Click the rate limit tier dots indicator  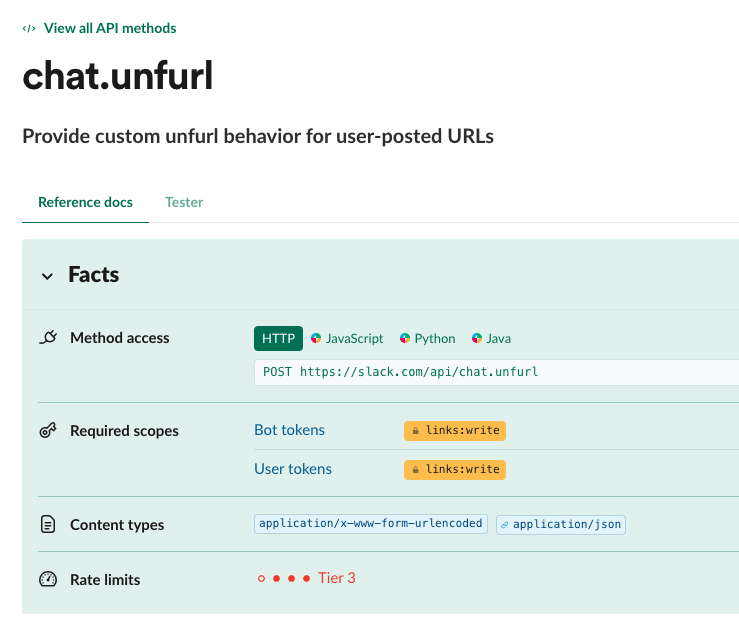(x=284, y=578)
